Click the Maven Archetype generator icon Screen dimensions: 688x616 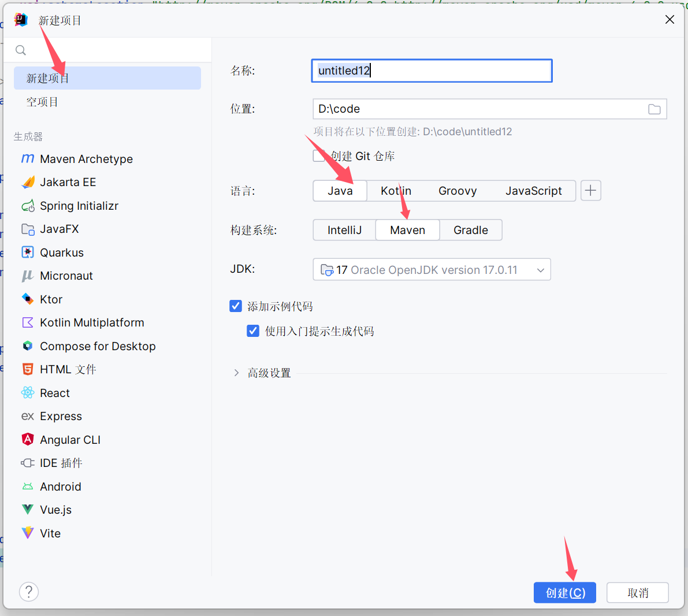click(28, 158)
